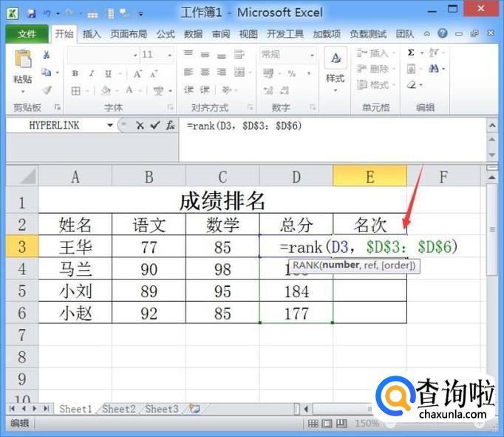The width and height of the screenshot is (504, 437).
Task: Click the Paste clipboard icon
Action: point(23,58)
